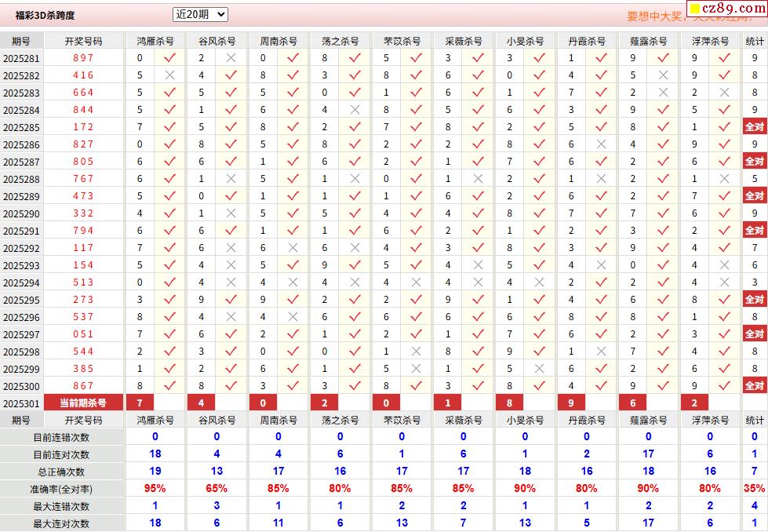Click the 福彩3D杀跨度 page title

[x=45, y=15]
